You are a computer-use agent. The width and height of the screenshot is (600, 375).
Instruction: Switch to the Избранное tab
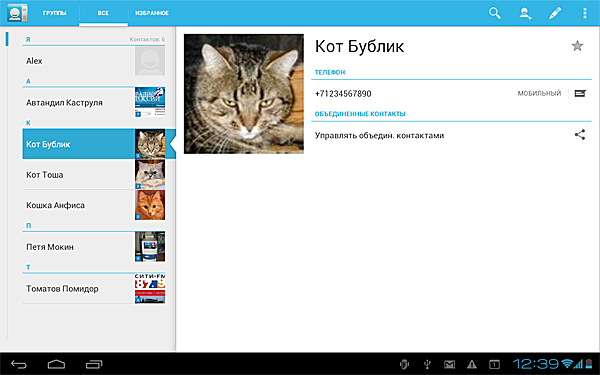point(152,13)
